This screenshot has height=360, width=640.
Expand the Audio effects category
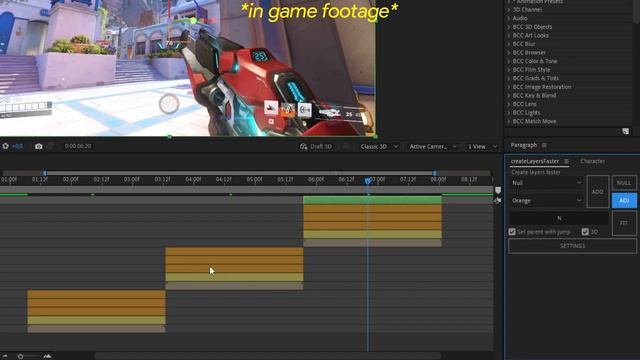(x=509, y=18)
